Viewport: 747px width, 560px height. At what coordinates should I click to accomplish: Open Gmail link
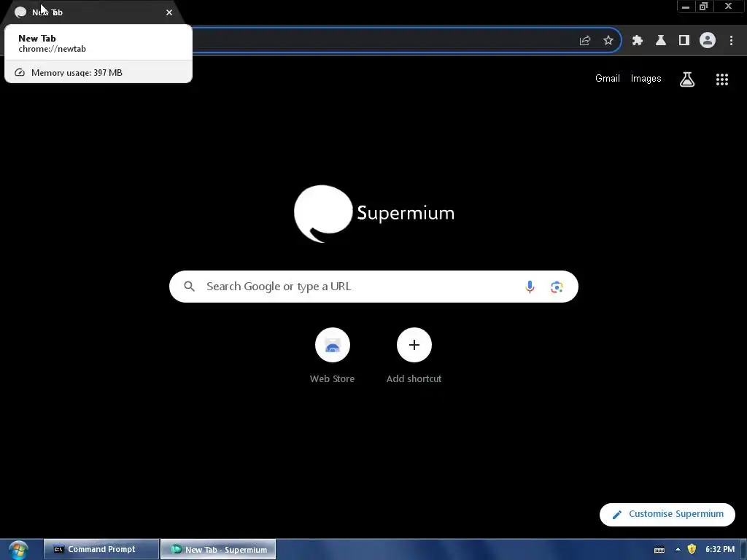608,79
